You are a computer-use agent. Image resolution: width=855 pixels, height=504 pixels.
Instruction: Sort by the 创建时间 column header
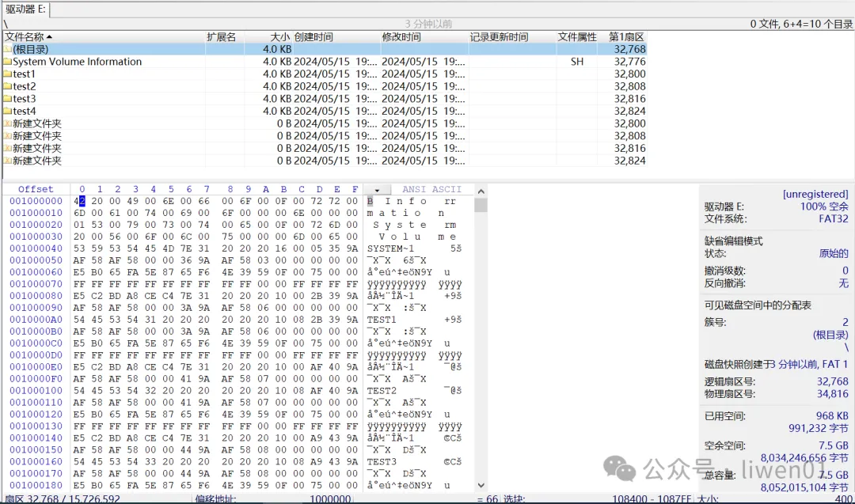[336, 37]
